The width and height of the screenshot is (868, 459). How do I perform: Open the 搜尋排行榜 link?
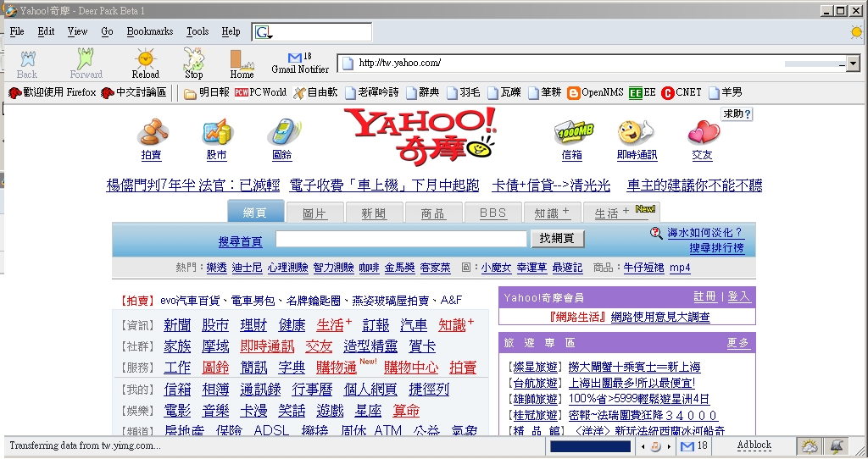(x=716, y=248)
